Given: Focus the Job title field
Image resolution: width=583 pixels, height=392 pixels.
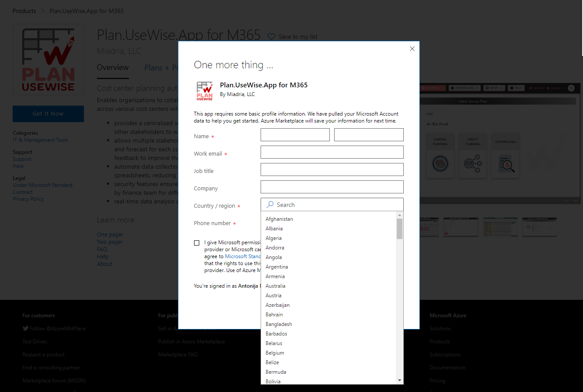Looking at the screenshot, I should pyautogui.click(x=332, y=169).
